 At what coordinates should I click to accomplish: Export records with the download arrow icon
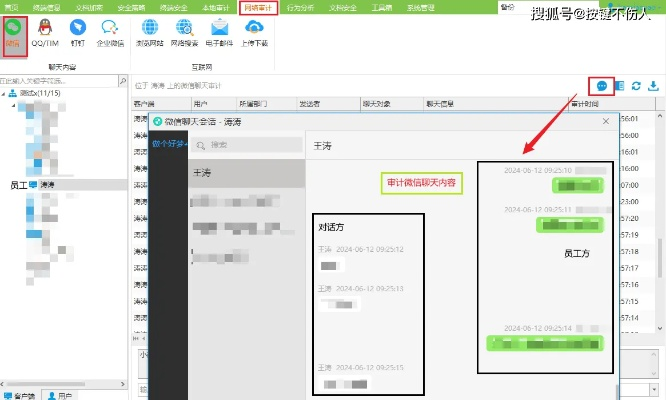pyautogui.click(x=653, y=86)
